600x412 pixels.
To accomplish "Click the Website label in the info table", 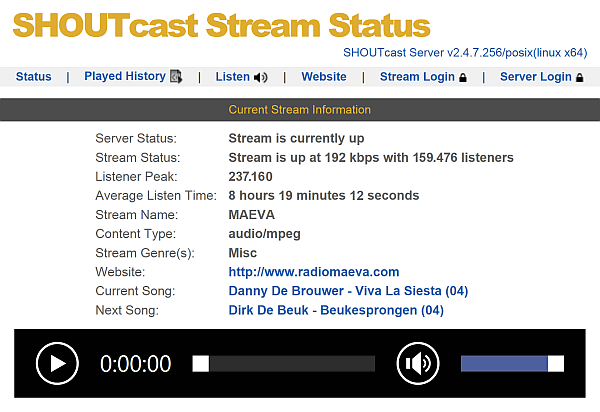I will pyautogui.click(x=120, y=272).
